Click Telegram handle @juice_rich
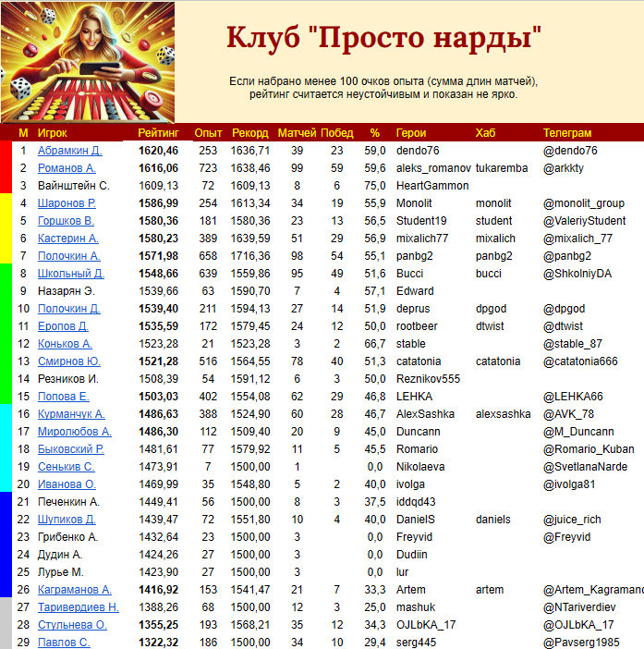Screen dimensions: 644x649 click(572, 520)
